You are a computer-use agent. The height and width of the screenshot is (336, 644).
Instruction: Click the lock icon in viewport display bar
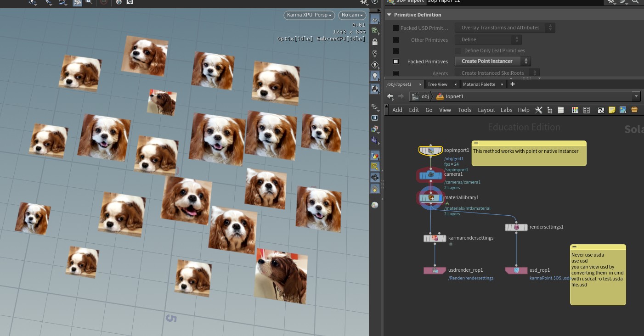pyautogui.click(x=375, y=42)
